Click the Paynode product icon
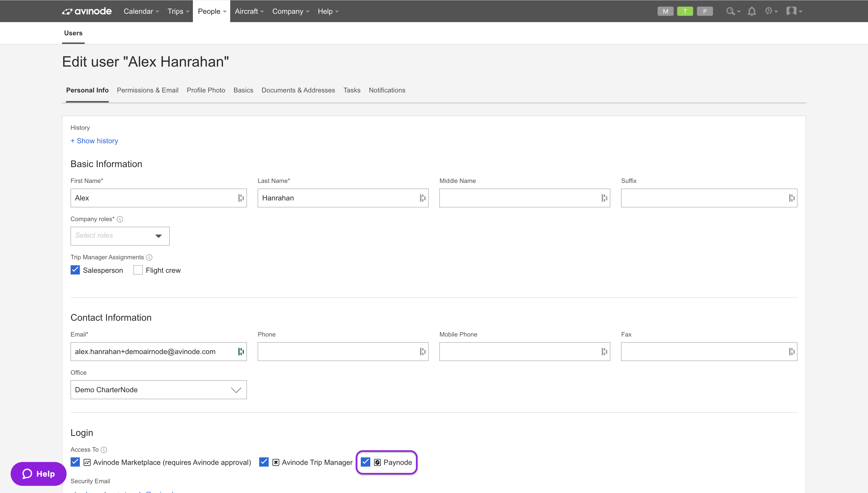 coord(377,463)
